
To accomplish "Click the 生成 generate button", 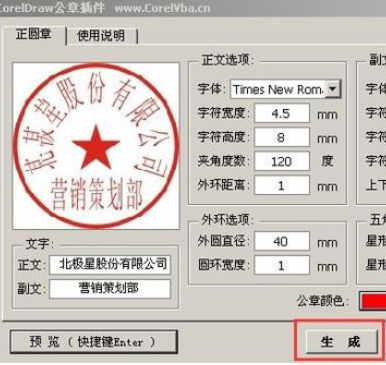I will [x=341, y=341].
